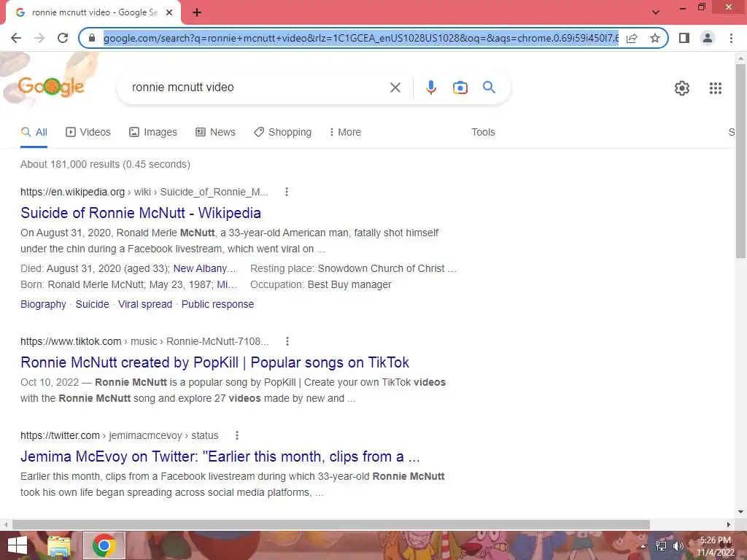The image size is (747, 560).
Task: Switch to the News tab
Action: point(216,133)
